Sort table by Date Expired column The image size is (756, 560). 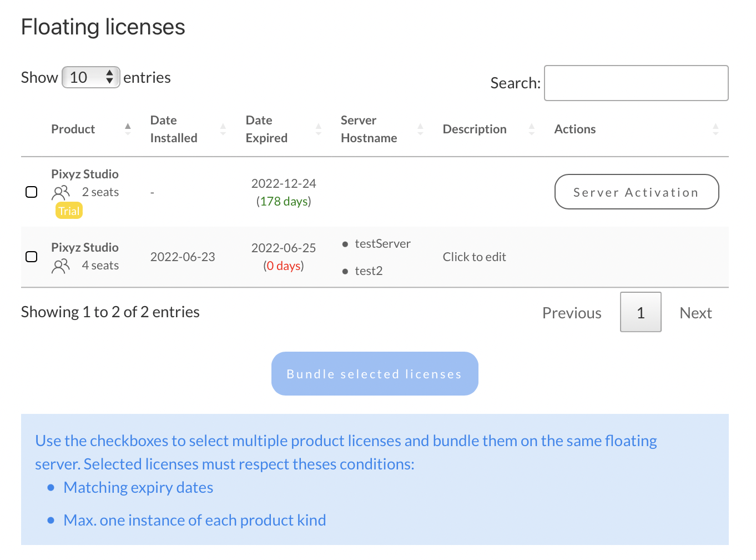pyautogui.click(x=284, y=129)
